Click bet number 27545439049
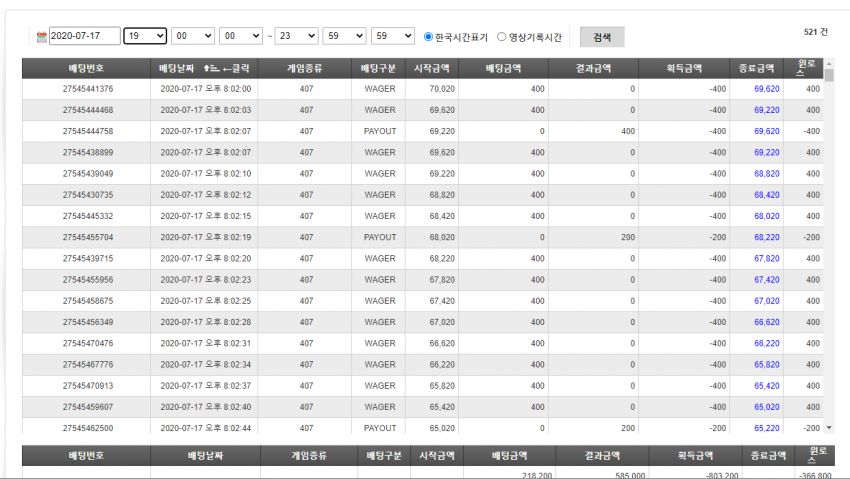Image resolution: width=850 pixels, height=479 pixels. (x=88, y=173)
